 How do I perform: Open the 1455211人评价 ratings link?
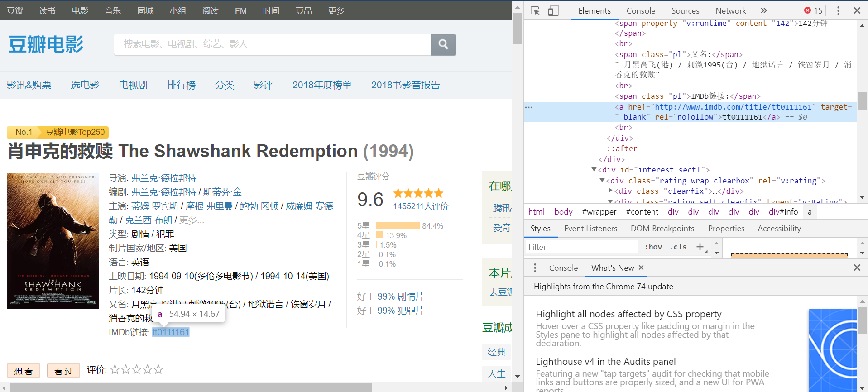421,206
